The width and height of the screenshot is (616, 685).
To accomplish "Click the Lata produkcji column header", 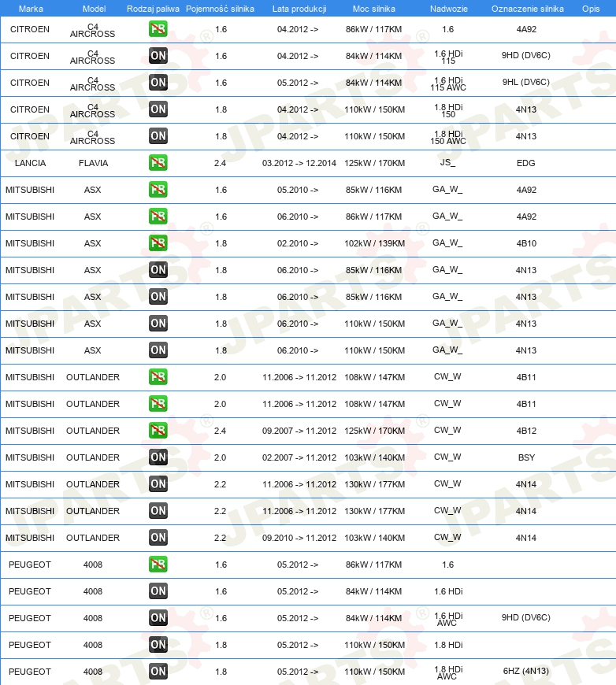I will point(299,9).
